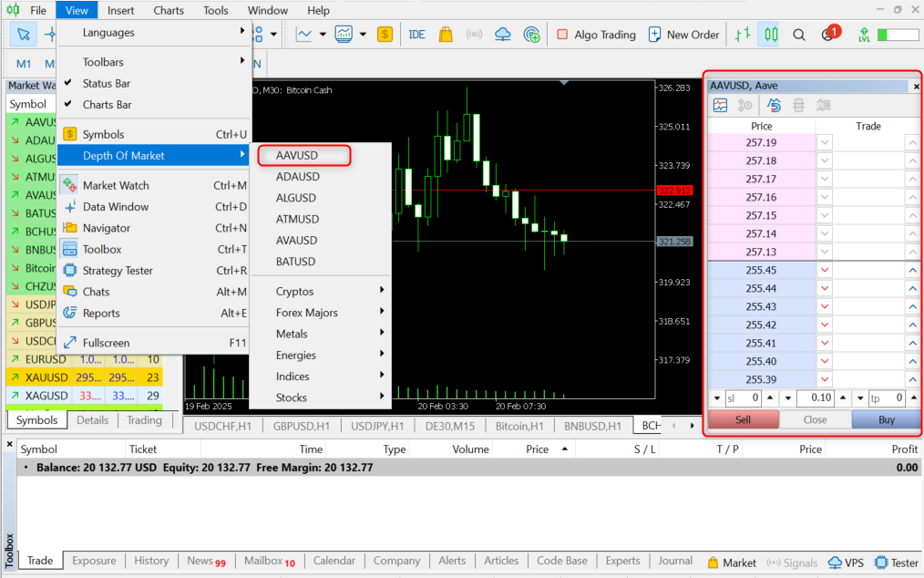Click the Buy button
This screenshot has width=924, height=578.
[x=886, y=419]
